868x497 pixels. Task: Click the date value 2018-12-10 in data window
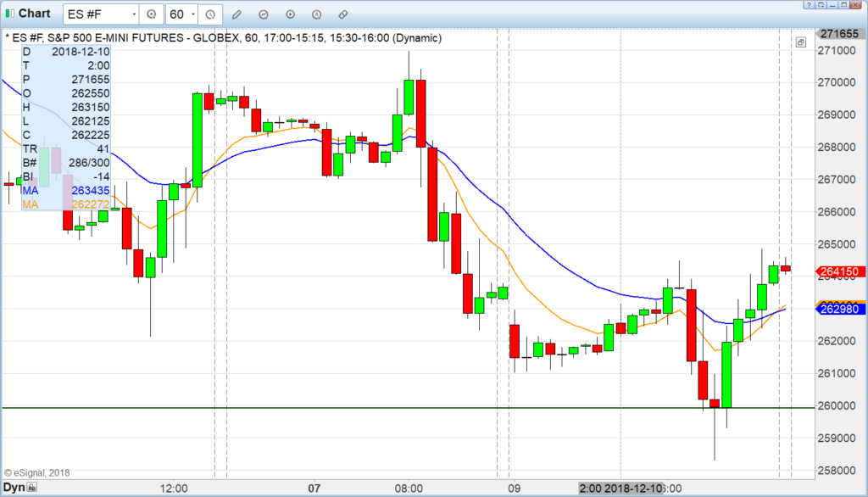click(x=81, y=52)
